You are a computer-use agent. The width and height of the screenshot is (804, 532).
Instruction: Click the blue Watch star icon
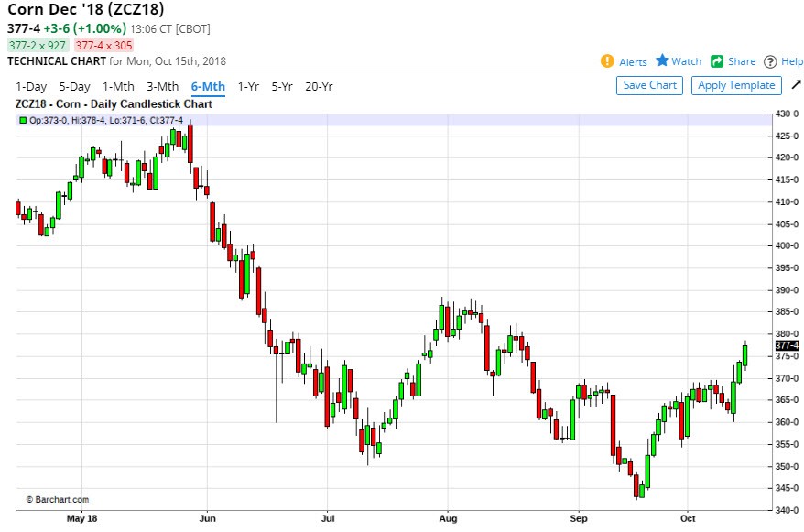coord(662,60)
